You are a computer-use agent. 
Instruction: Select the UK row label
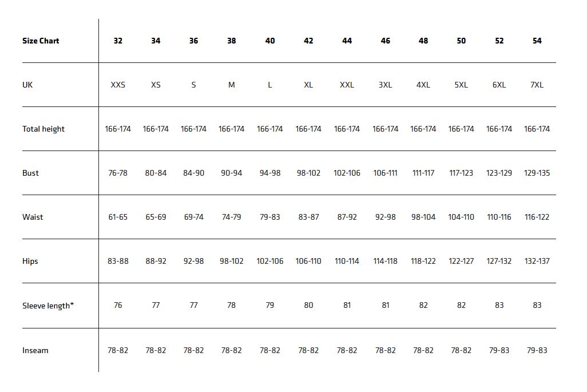pyautogui.click(x=27, y=85)
